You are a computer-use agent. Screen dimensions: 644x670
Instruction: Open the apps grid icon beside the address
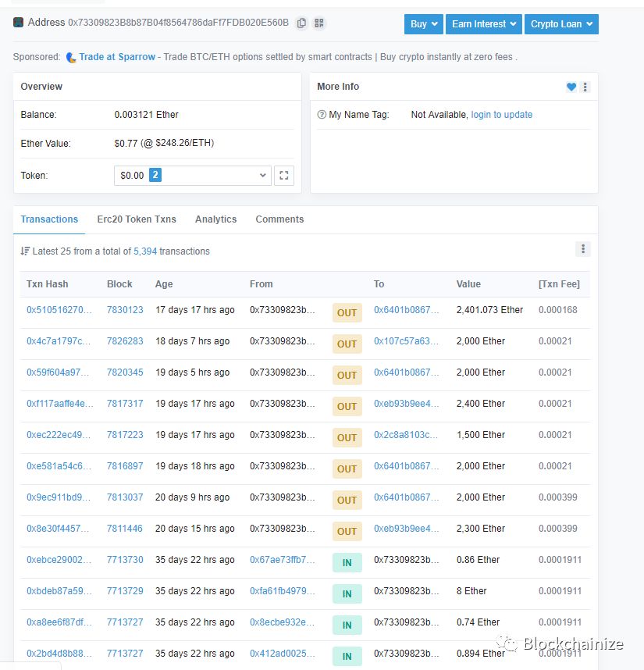click(x=318, y=23)
